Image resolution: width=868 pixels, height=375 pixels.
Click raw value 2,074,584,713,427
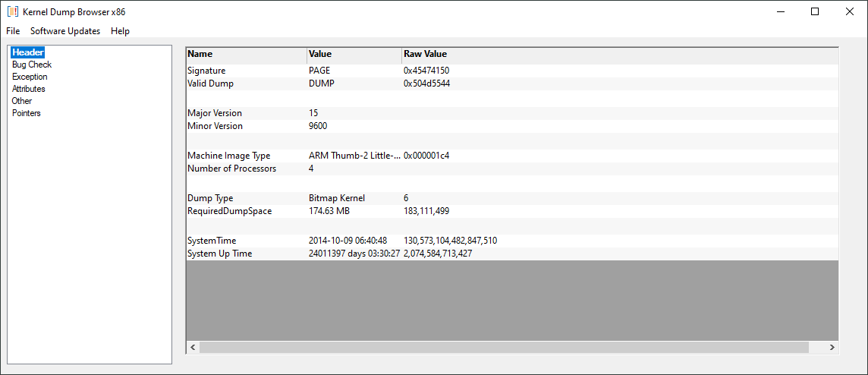[438, 253]
